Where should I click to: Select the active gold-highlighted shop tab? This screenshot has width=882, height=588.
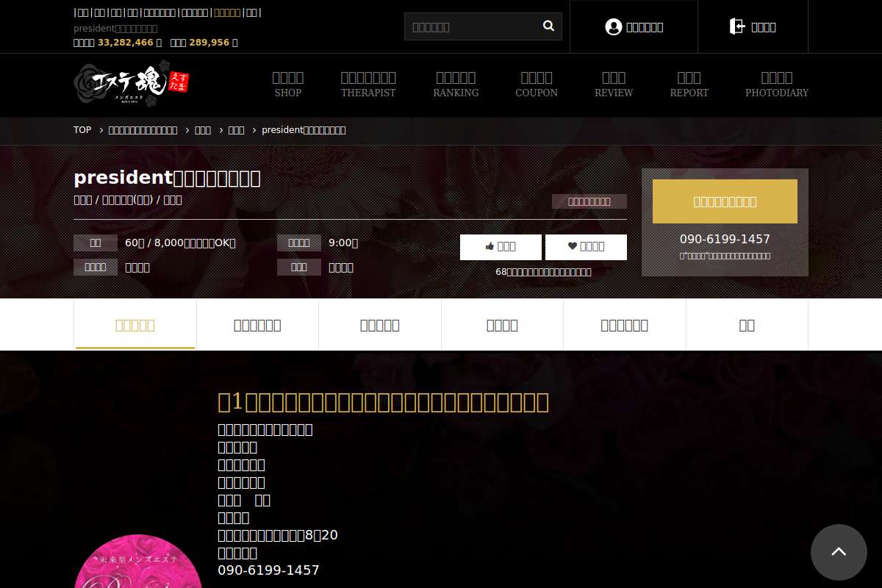pos(135,325)
